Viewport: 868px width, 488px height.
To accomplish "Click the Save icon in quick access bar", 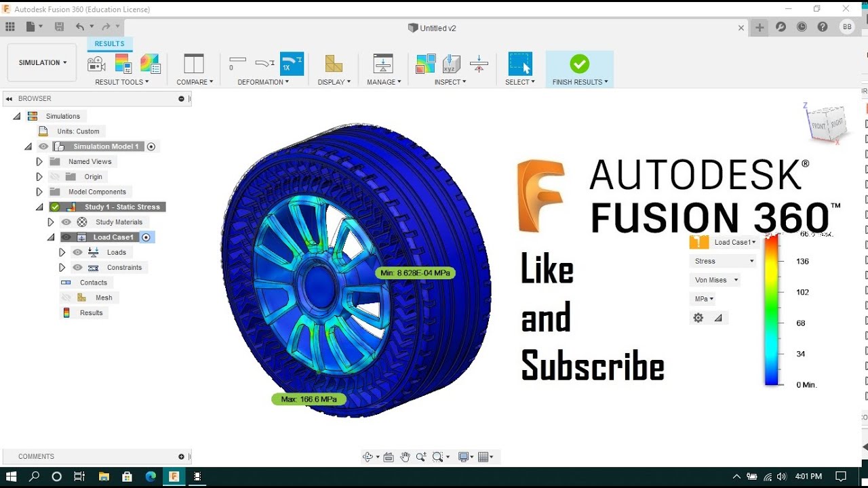I will click(x=59, y=27).
